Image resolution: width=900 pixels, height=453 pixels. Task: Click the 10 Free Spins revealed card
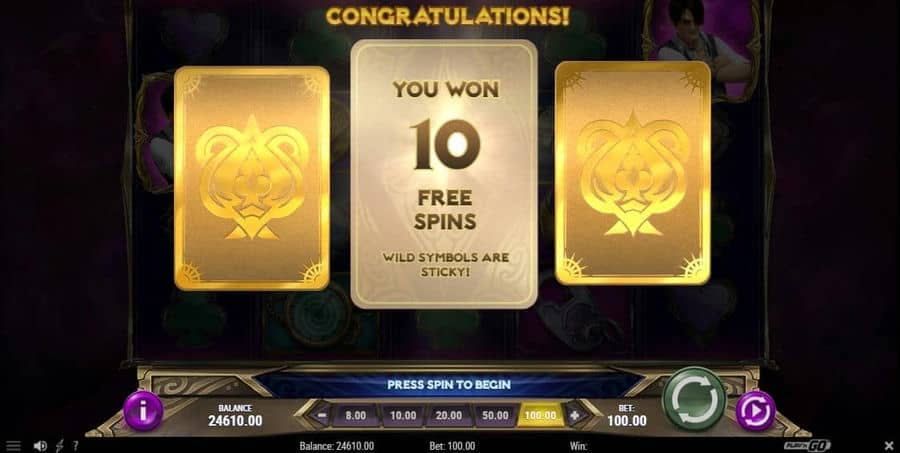click(x=444, y=174)
